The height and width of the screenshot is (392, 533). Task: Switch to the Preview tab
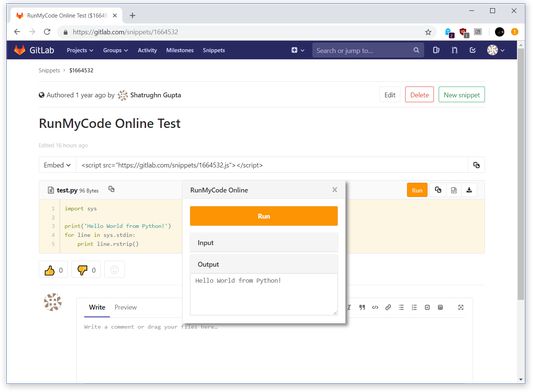[x=125, y=307]
